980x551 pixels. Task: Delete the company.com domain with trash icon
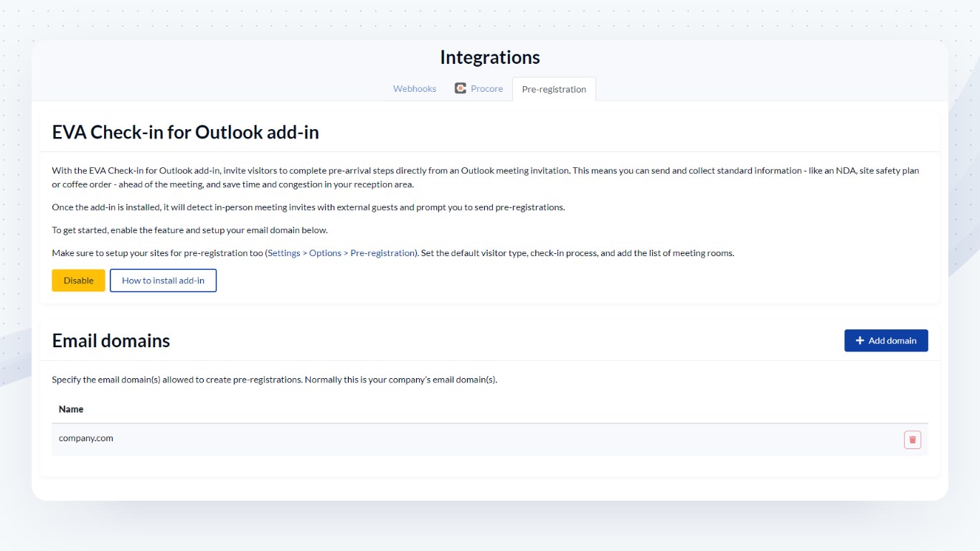click(x=912, y=440)
